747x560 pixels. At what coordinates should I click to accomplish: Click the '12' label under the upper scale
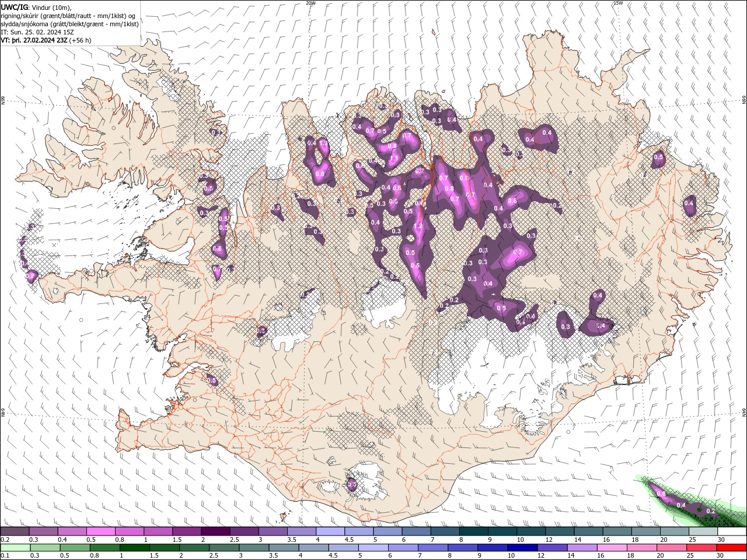point(549,540)
